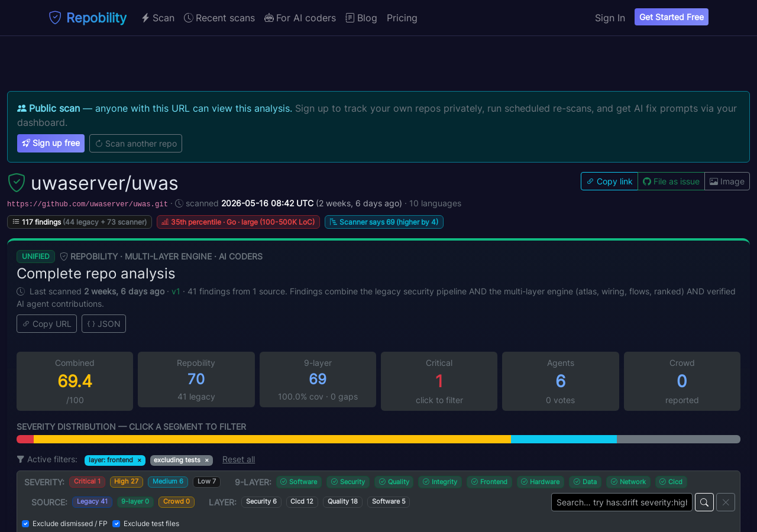Click Get Started Free button

(x=671, y=17)
